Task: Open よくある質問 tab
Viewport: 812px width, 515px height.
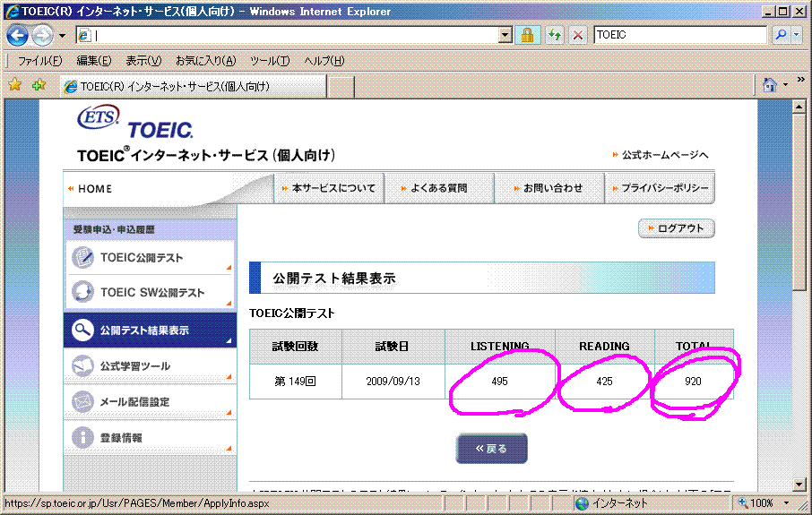Action: [x=439, y=188]
